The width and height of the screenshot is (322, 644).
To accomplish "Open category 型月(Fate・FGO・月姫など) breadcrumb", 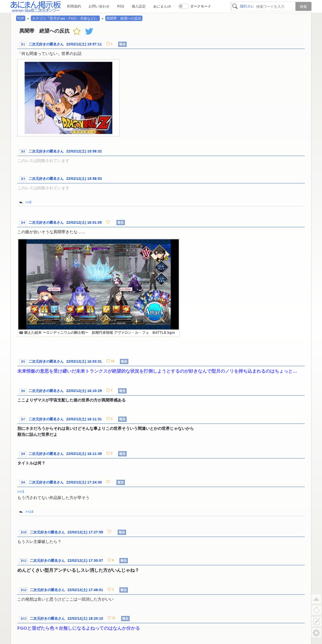I will click(x=65, y=18).
